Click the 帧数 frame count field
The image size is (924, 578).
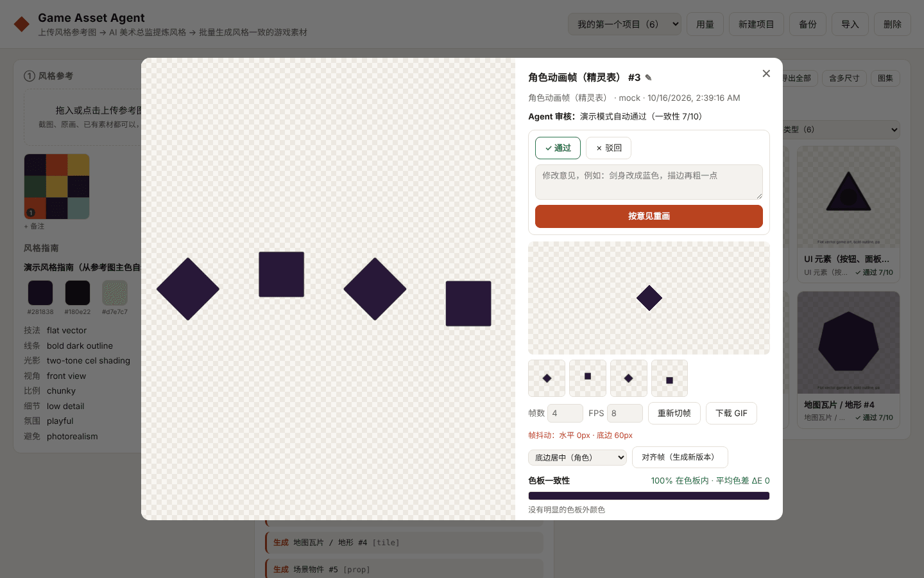[565, 413]
